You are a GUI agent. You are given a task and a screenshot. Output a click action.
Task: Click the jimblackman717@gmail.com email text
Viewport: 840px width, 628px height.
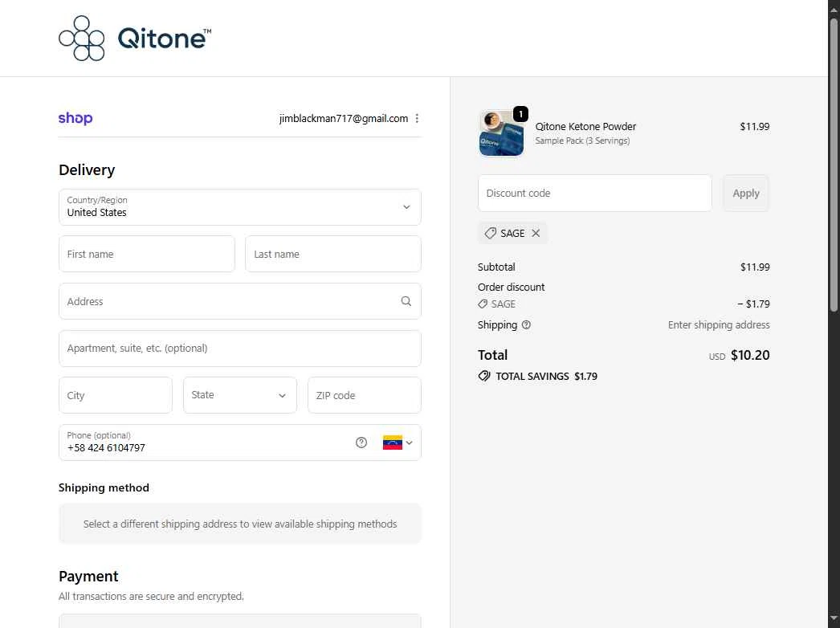[344, 118]
